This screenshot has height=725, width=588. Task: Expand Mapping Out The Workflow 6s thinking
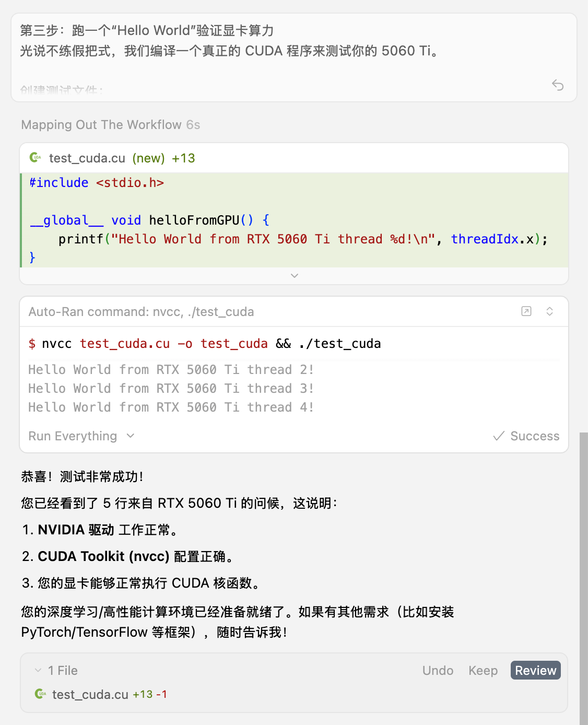[111, 125]
